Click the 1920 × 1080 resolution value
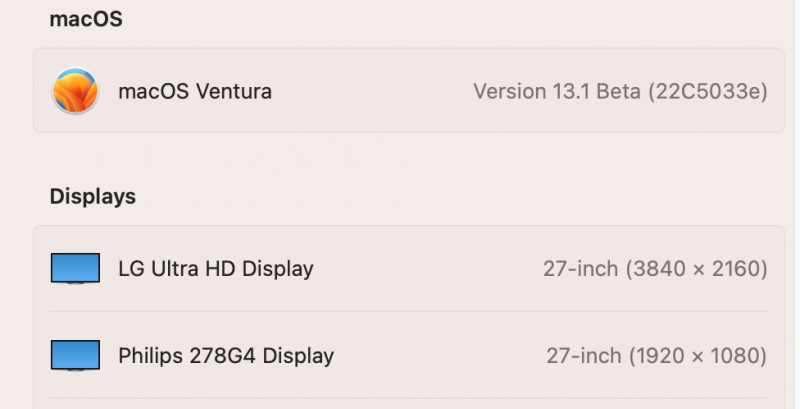 (x=699, y=355)
